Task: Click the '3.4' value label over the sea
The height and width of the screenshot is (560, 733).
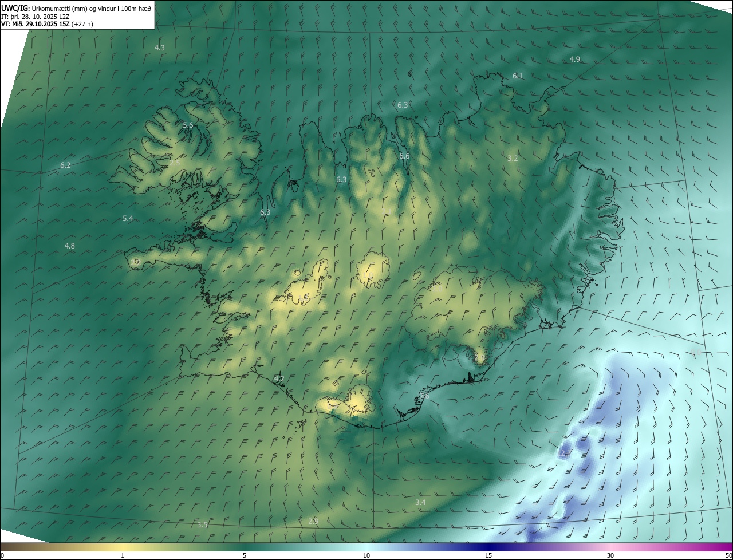Action: point(420,502)
